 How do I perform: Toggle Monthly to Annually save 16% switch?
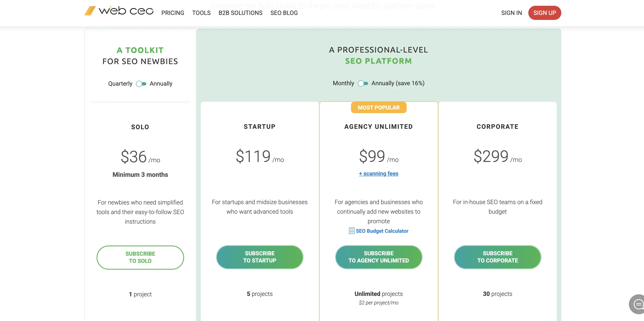(363, 83)
